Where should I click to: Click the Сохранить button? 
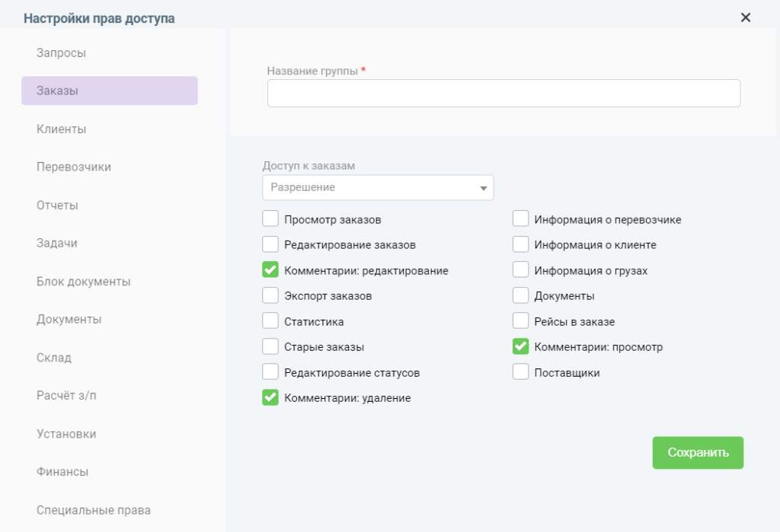698,452
